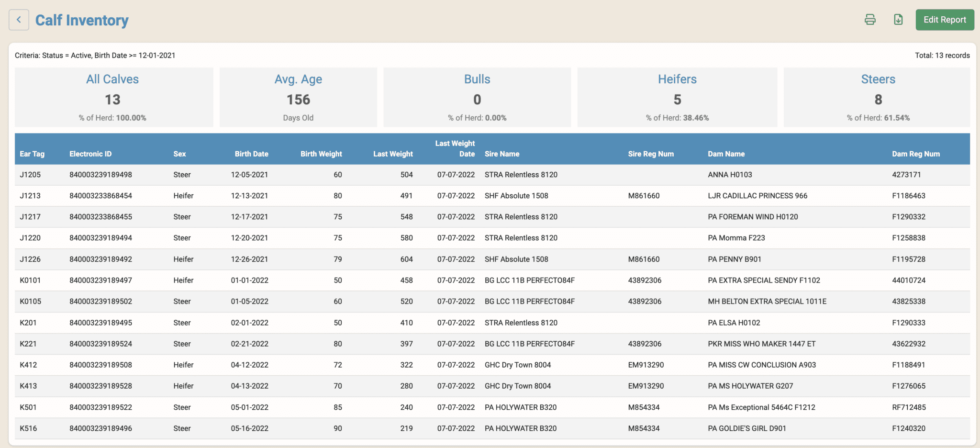Click the Last Weight column header
Screen dimensions: 980x448
393,154
